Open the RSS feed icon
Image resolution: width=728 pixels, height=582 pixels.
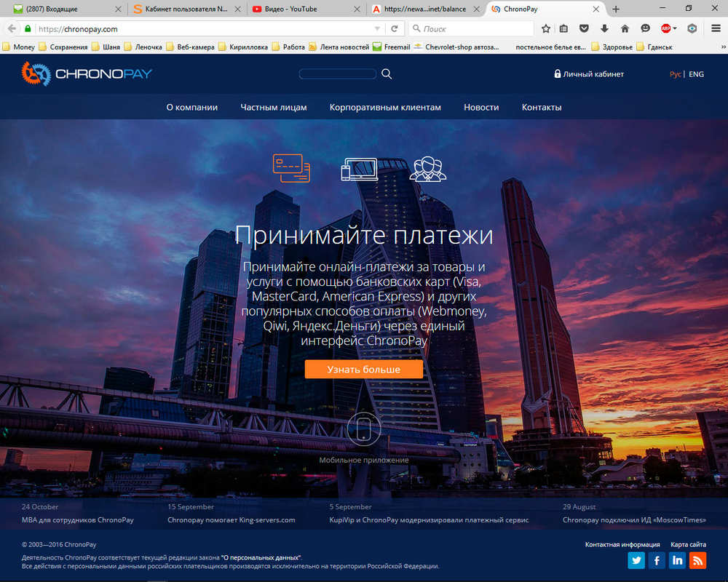tap(698, 560)
